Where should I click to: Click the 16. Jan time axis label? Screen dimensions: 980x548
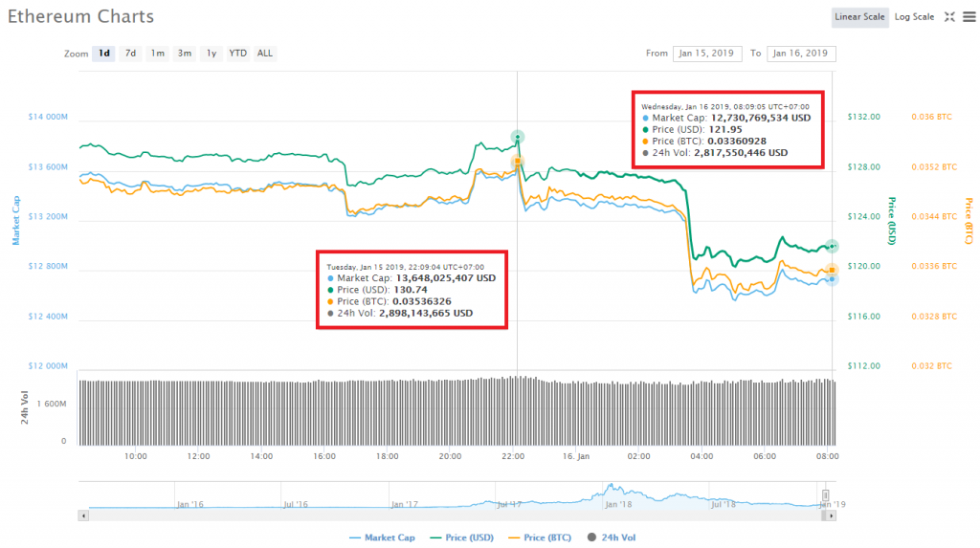(575, 456)
